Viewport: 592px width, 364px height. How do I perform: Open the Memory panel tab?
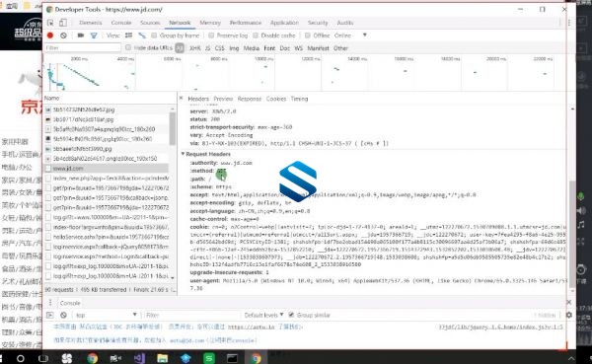tap(210, 23)
